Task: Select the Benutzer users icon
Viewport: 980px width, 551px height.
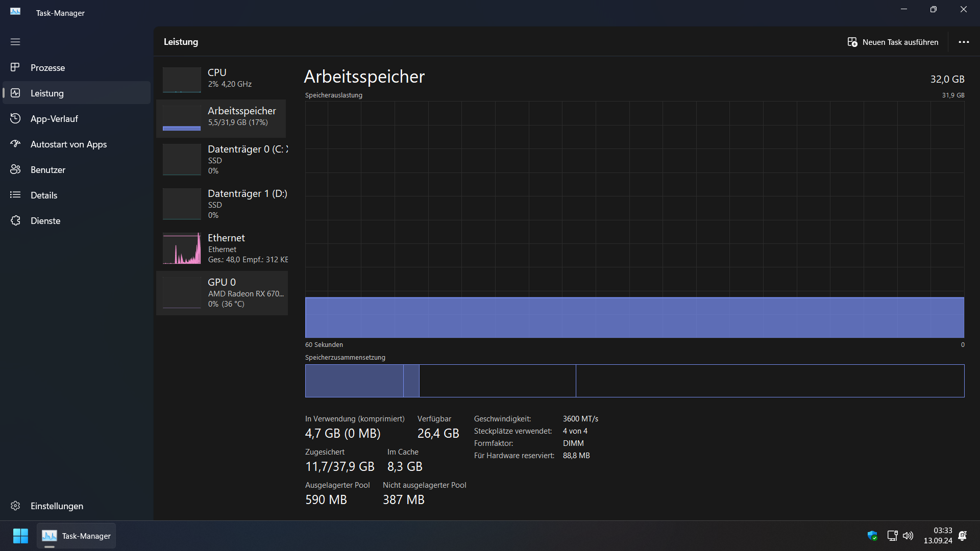Action: click(x=15, y=169)
